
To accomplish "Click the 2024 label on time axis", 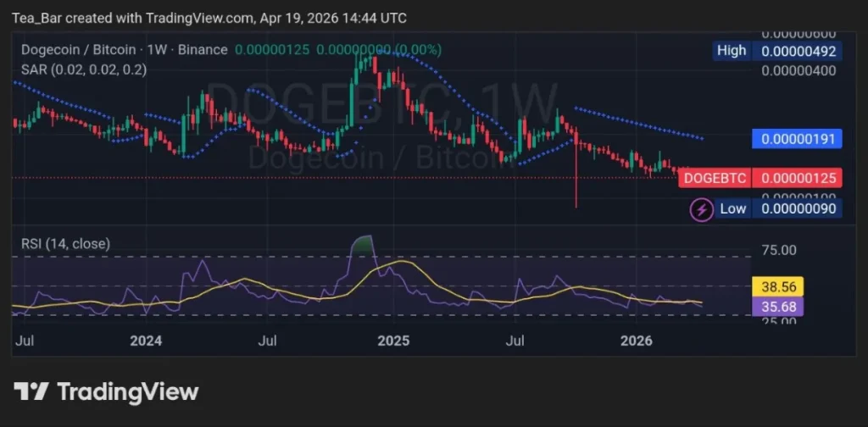I will pos(147,341).
